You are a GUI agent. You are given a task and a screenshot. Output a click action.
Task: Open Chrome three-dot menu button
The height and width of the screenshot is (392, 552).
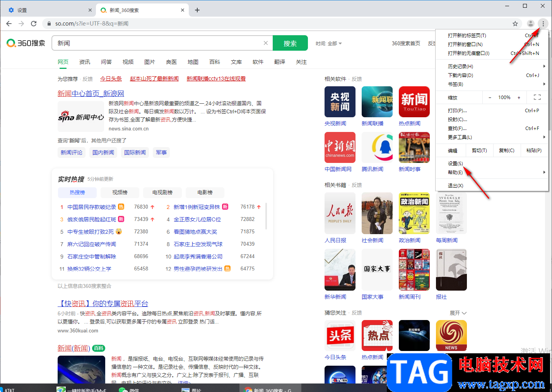click(x=543, y=24)
